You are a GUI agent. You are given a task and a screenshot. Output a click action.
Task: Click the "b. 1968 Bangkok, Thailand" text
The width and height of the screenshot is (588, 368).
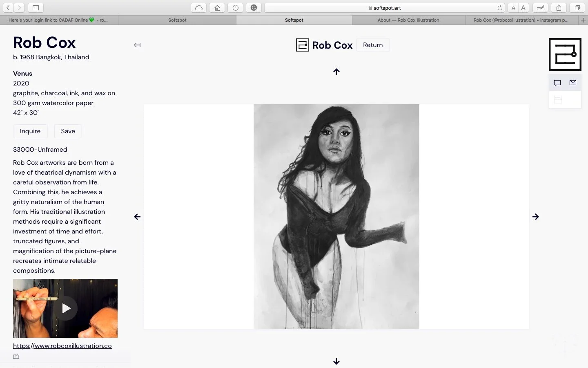pyautogui.click(x=51, y=57)
